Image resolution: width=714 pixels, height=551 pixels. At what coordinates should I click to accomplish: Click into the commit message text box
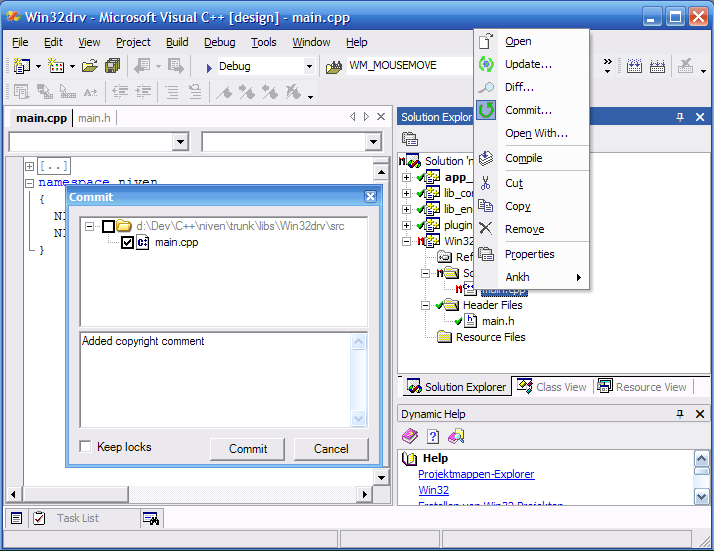click(x=216, y=380)
